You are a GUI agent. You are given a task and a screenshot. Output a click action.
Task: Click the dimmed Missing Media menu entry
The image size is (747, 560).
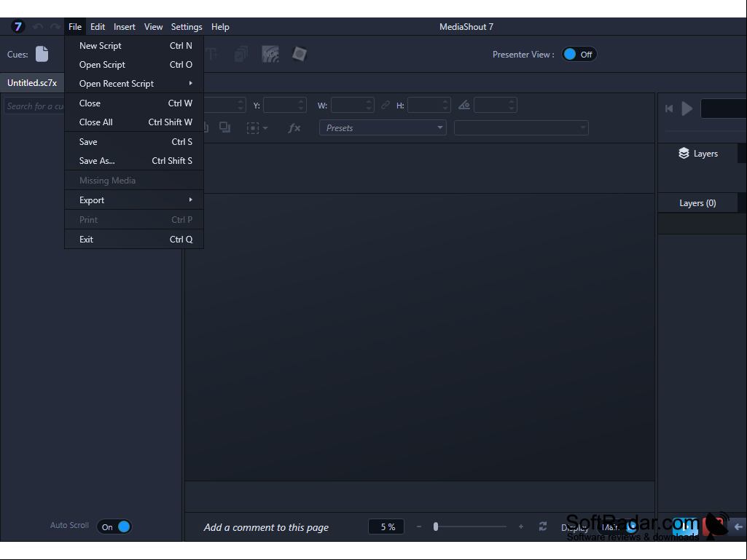pos(134,181)
